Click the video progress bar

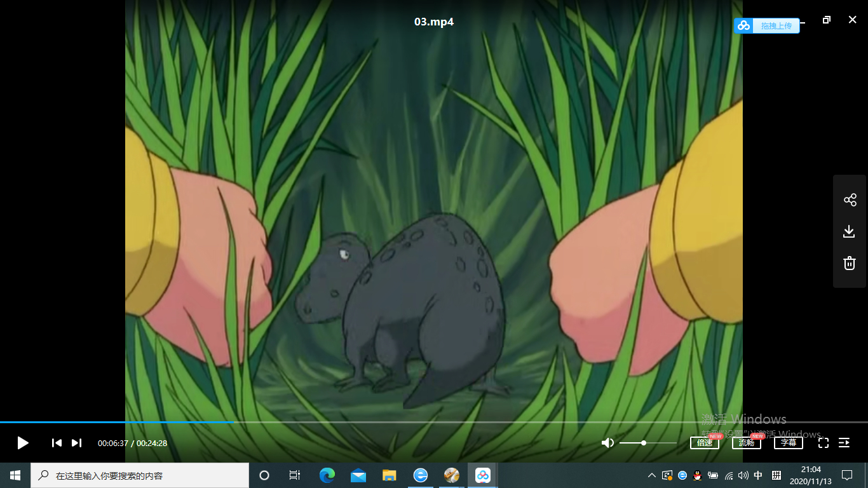coord(434,422)
